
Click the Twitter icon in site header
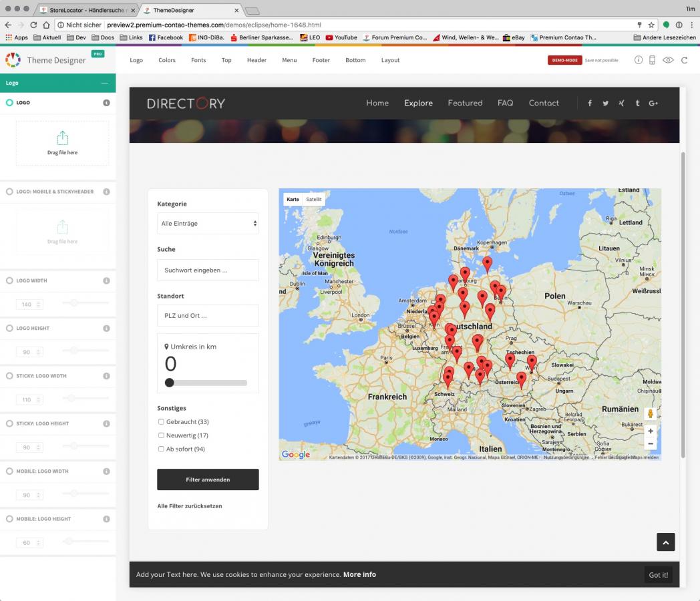click(x=605, y=104)
